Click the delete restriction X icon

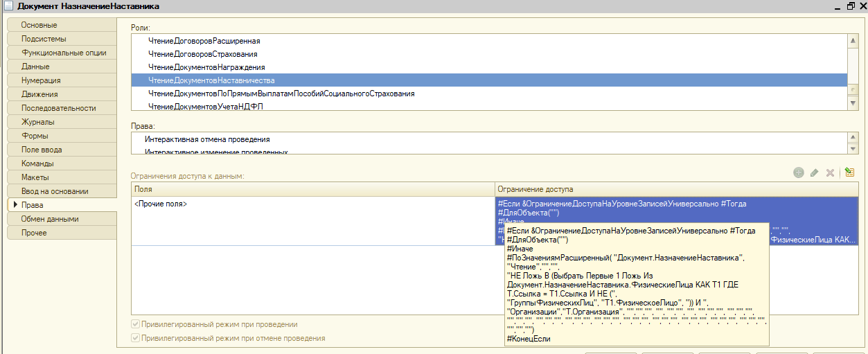point(830,172)
